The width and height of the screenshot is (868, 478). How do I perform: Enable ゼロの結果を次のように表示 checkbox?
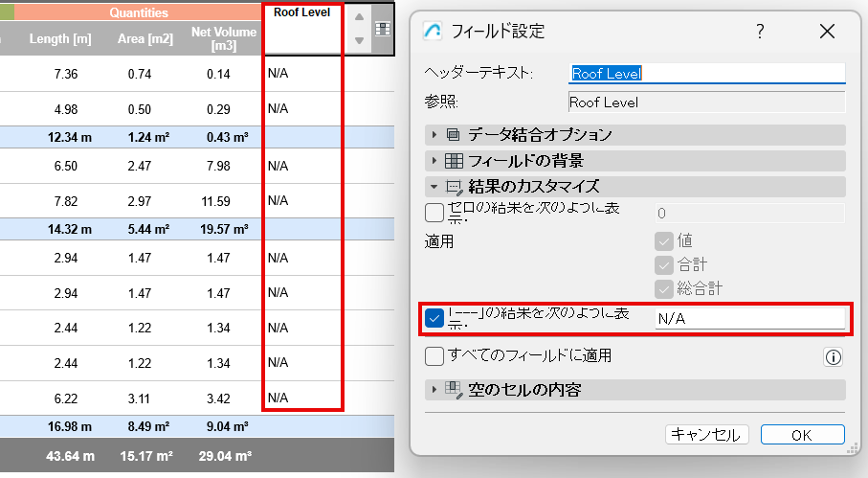(x=434, y=213)
